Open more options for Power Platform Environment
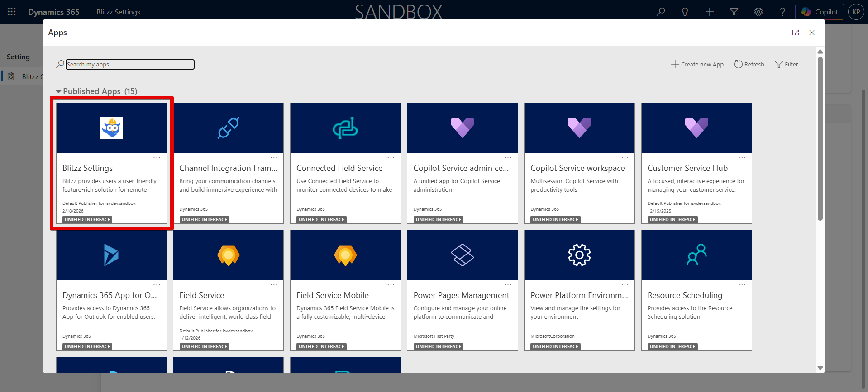 (x=625, y=285)
